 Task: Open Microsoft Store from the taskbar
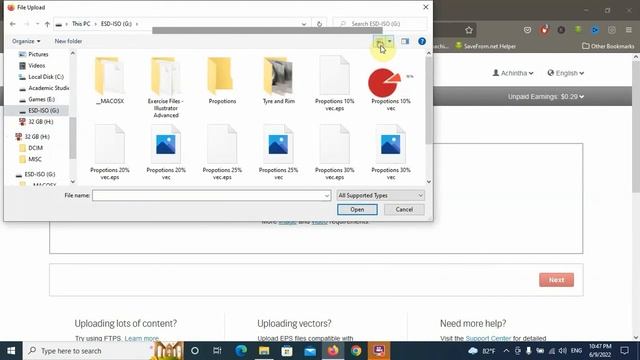pos(287,351)
